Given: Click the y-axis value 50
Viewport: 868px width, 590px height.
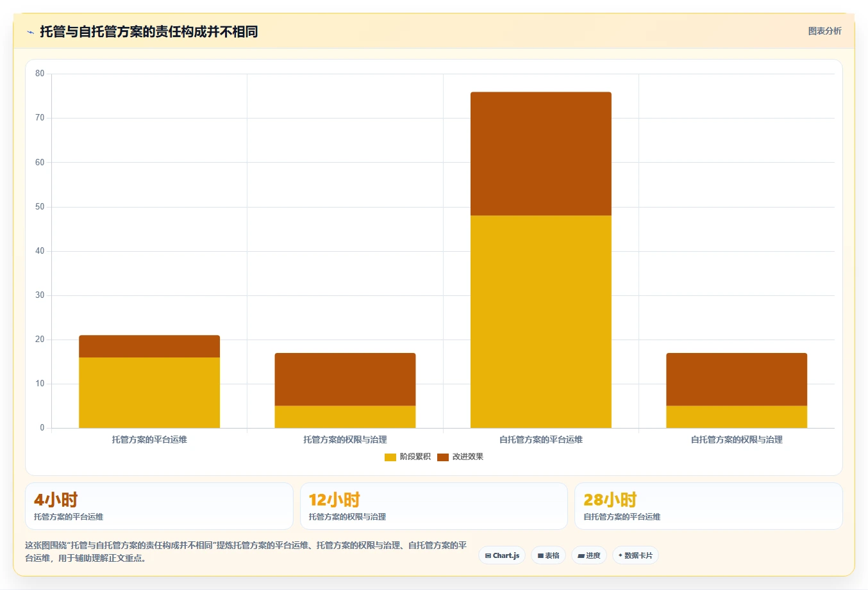Looking at the screenshot, I should coord(40,207).
